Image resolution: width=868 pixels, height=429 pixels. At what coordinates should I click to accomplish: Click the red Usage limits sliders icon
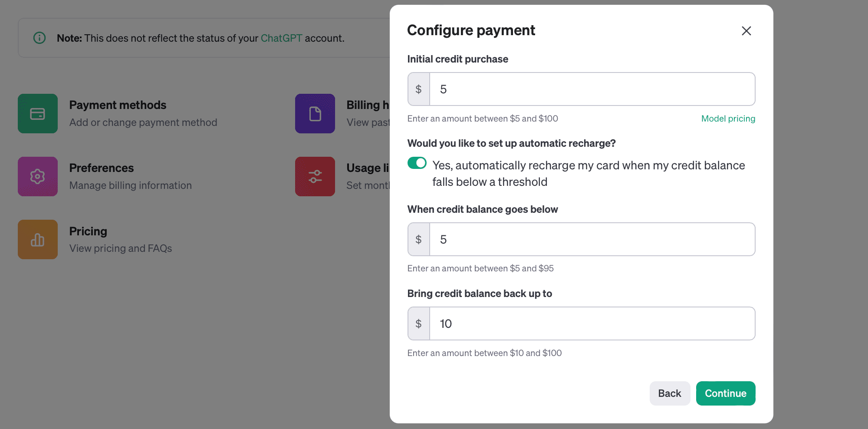pyautogui.click(x=315, y=176)
